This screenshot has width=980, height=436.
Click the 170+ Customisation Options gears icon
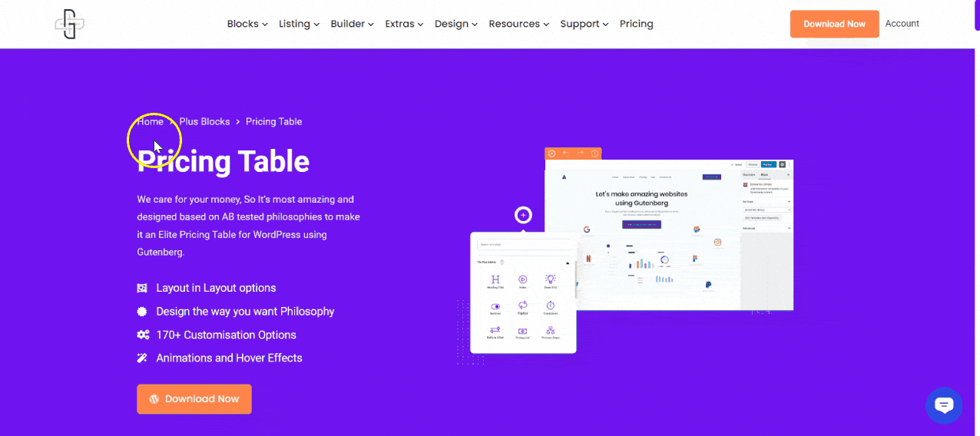142,335
